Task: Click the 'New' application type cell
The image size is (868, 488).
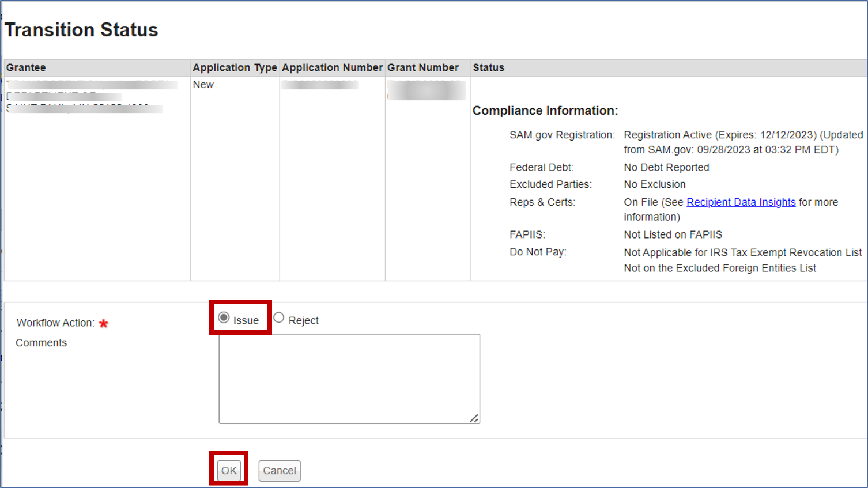Action: (203, 85)
